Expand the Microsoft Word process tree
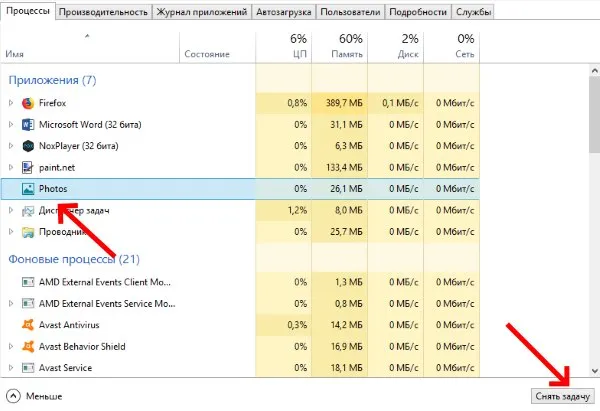 (11, 124)
